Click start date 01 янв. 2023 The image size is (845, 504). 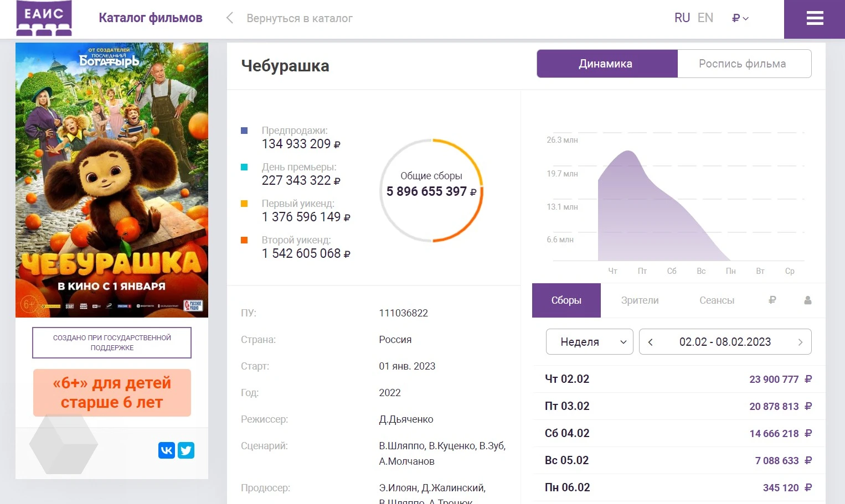point(407,366)
